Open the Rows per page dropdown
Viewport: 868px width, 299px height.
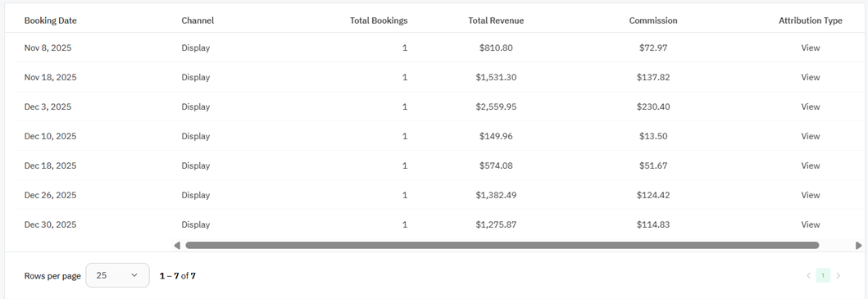click(117, 275)
